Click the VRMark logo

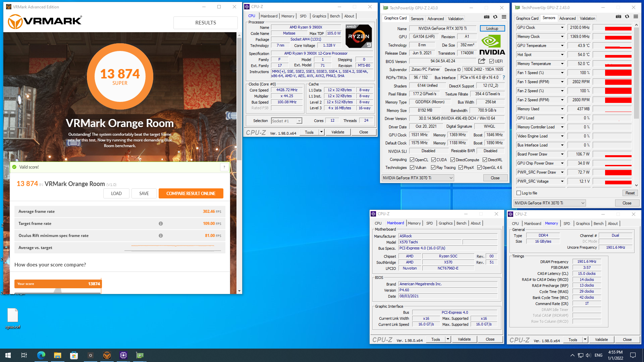45,21
